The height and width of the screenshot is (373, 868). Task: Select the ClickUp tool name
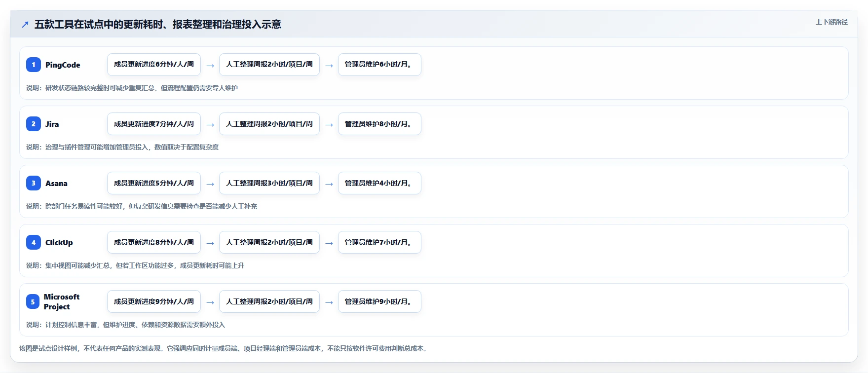(59, 243)
